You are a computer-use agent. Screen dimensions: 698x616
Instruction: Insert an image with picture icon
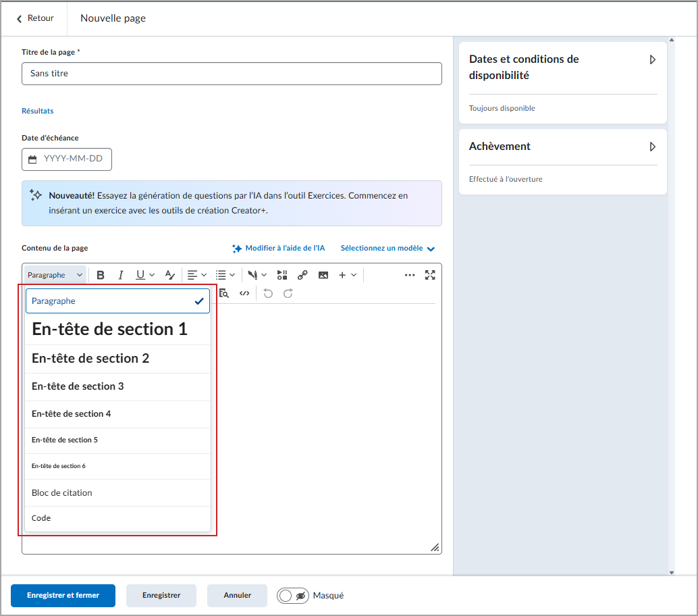pyautogui.click(x=323, y=276)
